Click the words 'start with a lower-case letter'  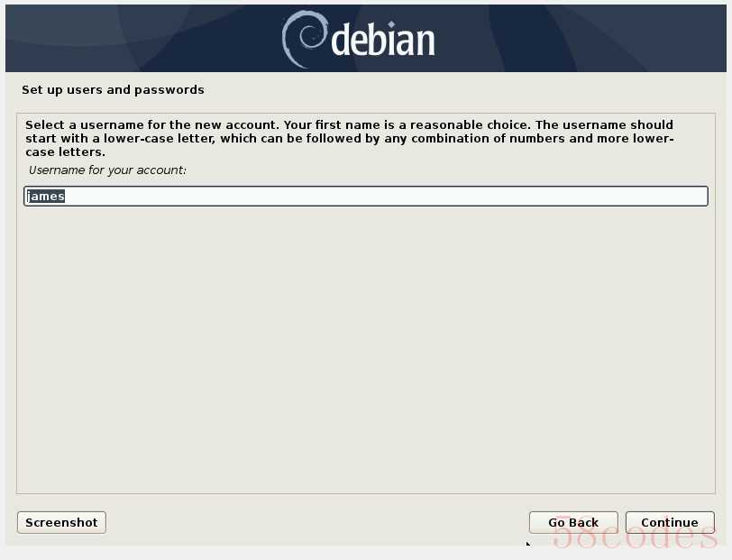point(121,138)
